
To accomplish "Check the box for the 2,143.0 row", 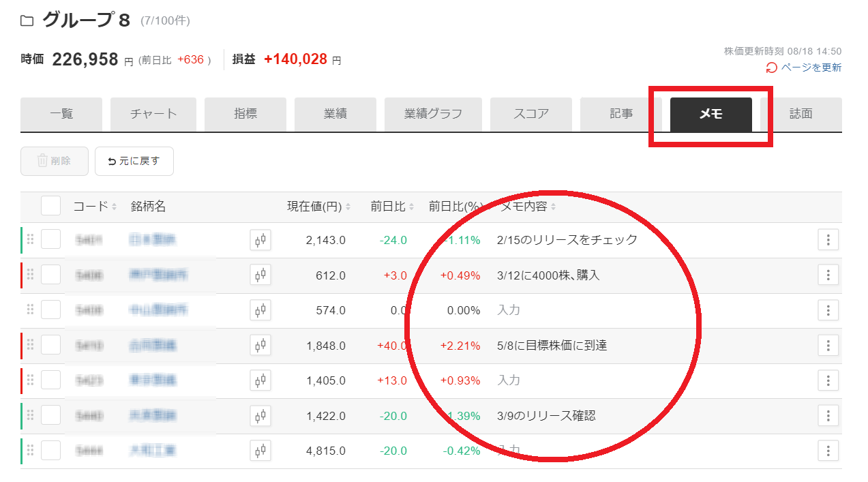I will 50,239.
